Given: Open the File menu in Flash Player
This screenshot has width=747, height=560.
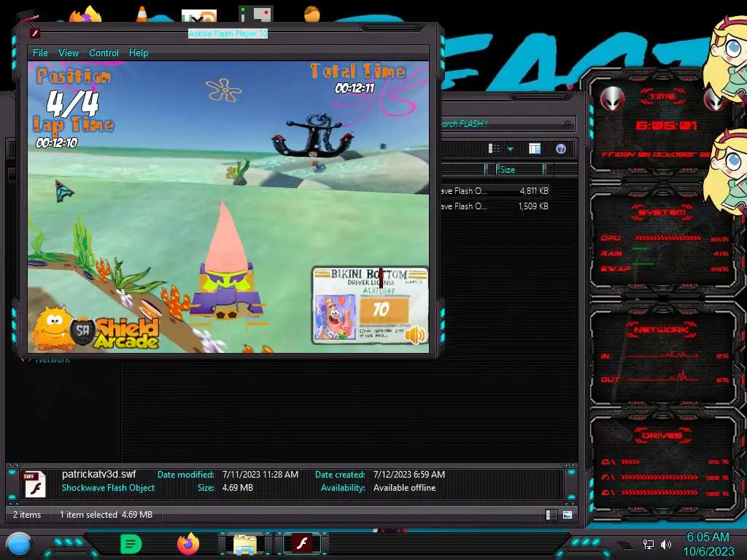Looking at the screenshot, I should (x=40, y=52).
